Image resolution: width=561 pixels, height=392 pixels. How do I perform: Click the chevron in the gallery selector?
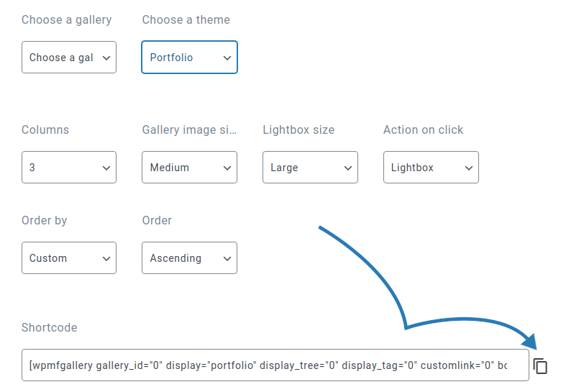tap(106, 58)
